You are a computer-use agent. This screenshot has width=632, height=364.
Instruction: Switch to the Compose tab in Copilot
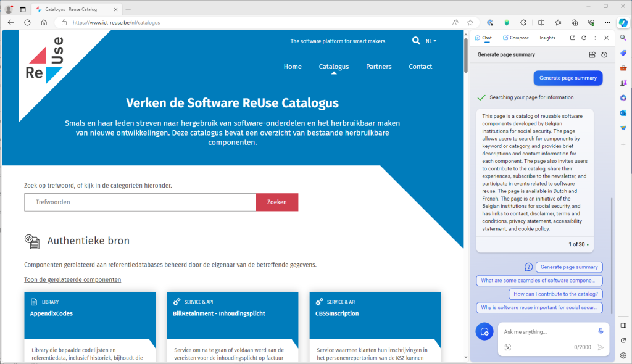516,38
